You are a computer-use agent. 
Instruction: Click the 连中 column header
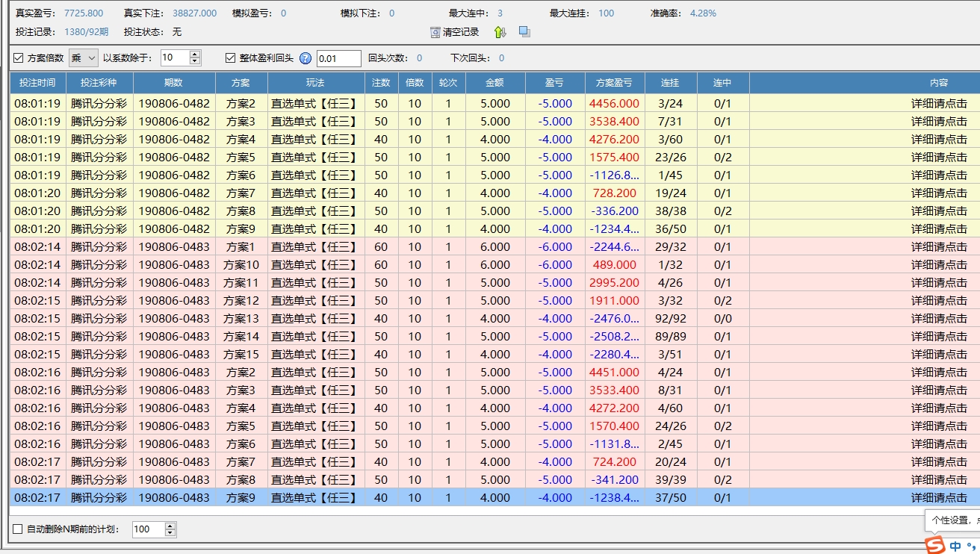723,83
